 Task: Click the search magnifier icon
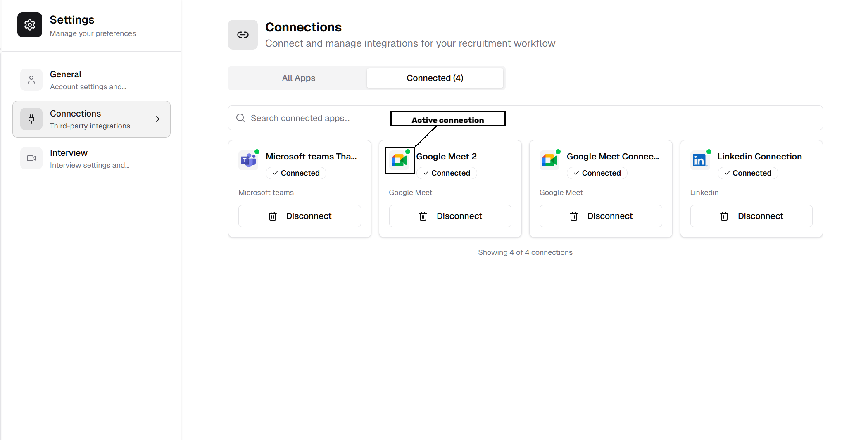(x=240, y=118)
